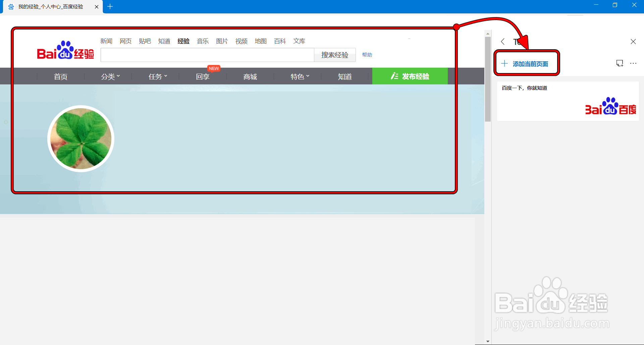Click the page scrollbar up arrow

[488, 33]
